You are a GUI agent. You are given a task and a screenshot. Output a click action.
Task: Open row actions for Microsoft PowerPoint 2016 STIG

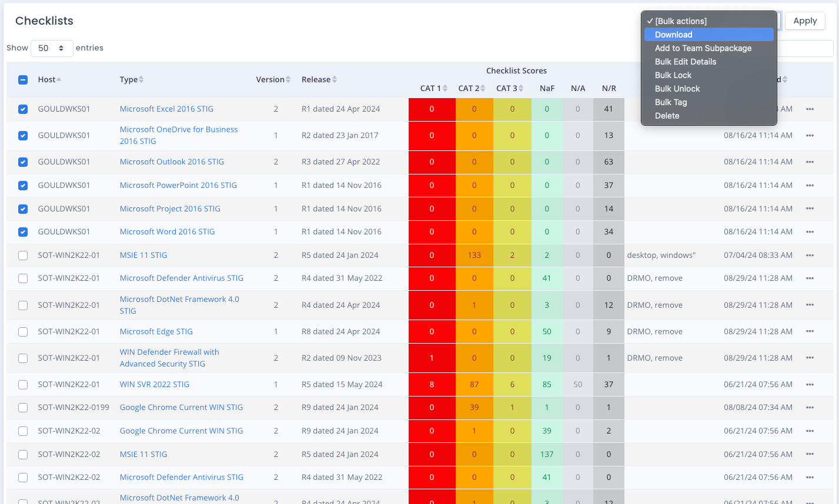(x=810, y=186)
